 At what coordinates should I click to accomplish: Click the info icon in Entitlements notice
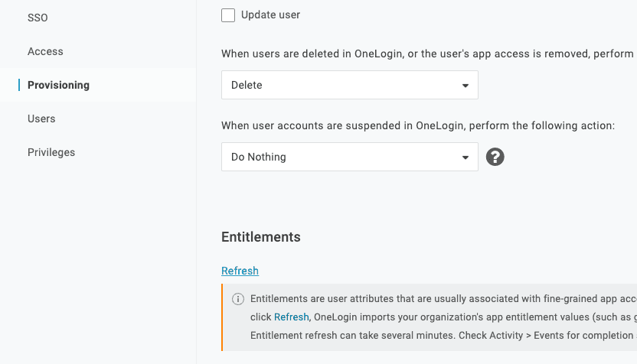(238, 299)
